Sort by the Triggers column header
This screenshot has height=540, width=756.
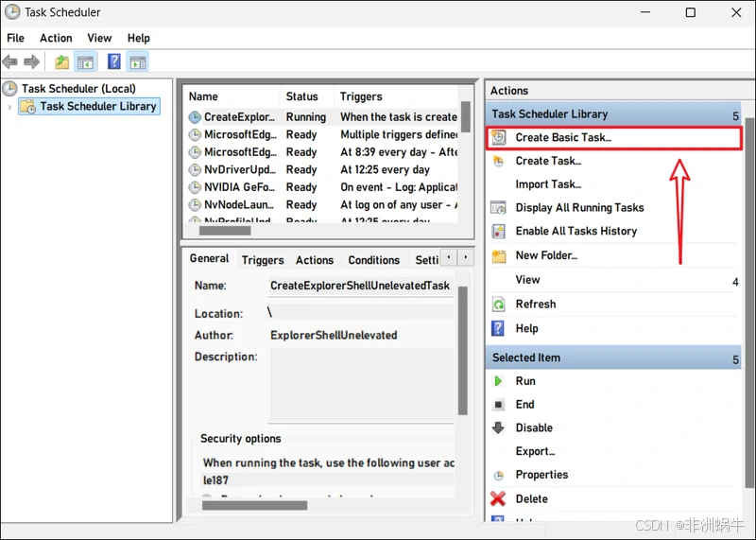tap(395, 96)
